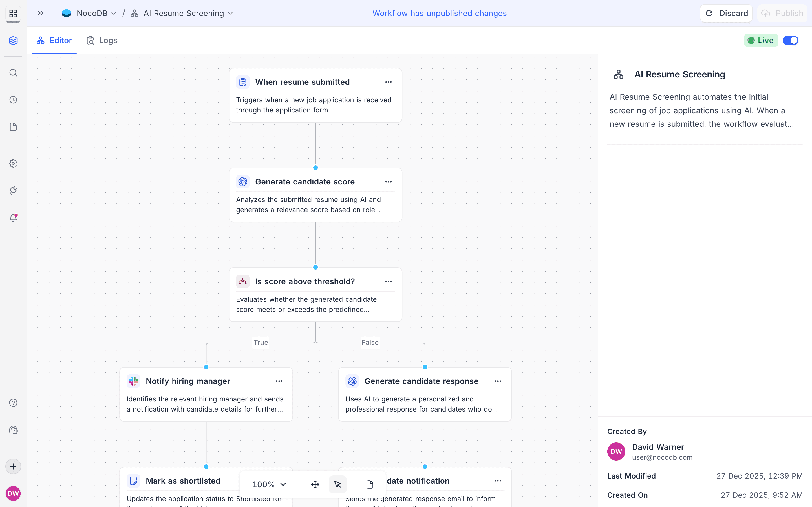Image resolution: width=812 pixels, height=507 pixels.
Task: Open the integrations plug icon in the sidebar
Action: click(13, 190)
